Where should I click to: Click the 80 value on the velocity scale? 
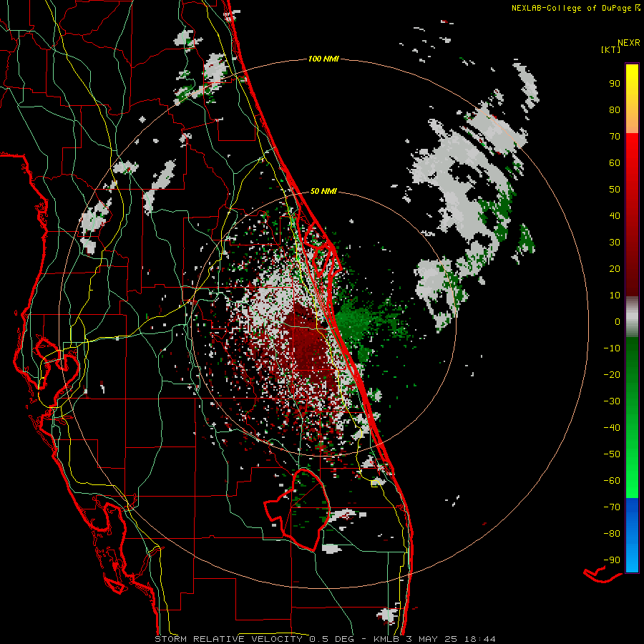point(615,109)
